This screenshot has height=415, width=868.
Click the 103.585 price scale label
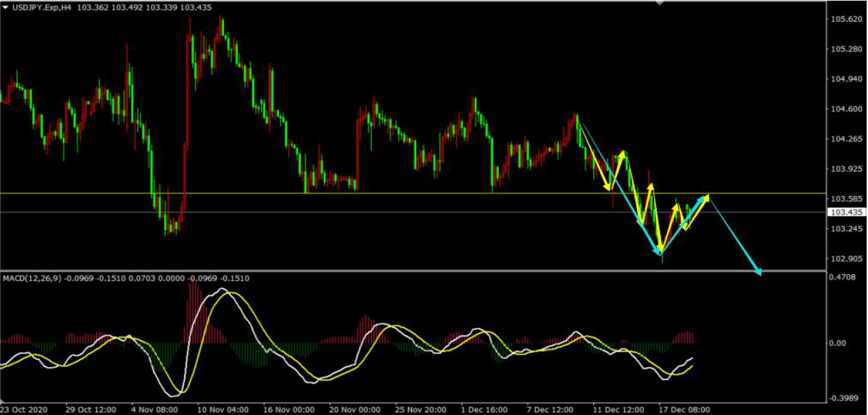[x=845, y=199]
